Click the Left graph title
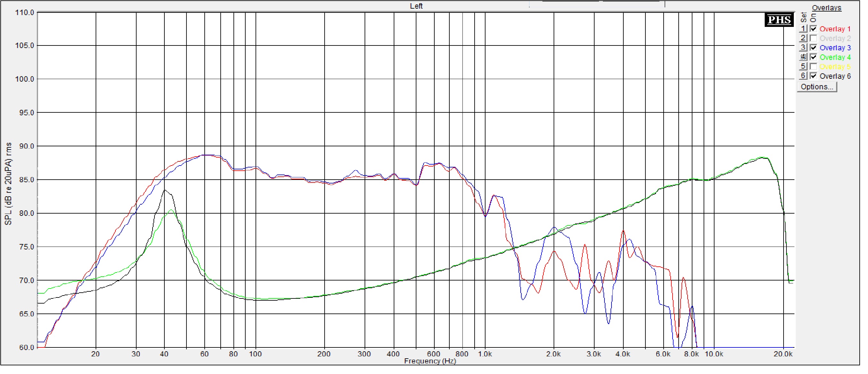868x374 pixels. pyautogui.click(x=416, y=6)
